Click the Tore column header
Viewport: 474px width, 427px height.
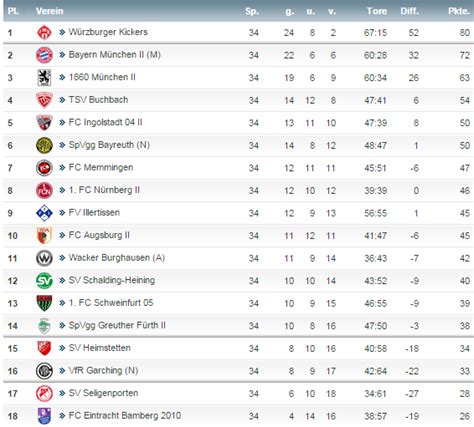[377, 11]
